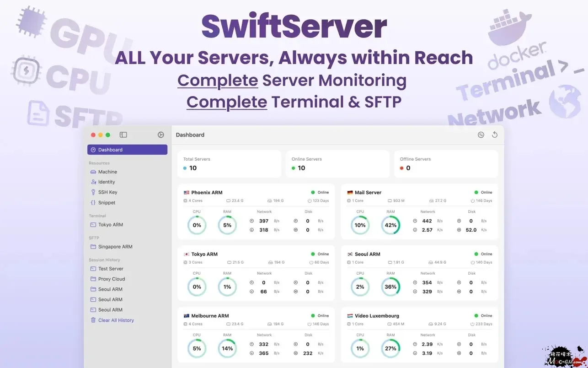
Task: Click the trash icon beside Clear All History
Action: [x=93, y=320]
